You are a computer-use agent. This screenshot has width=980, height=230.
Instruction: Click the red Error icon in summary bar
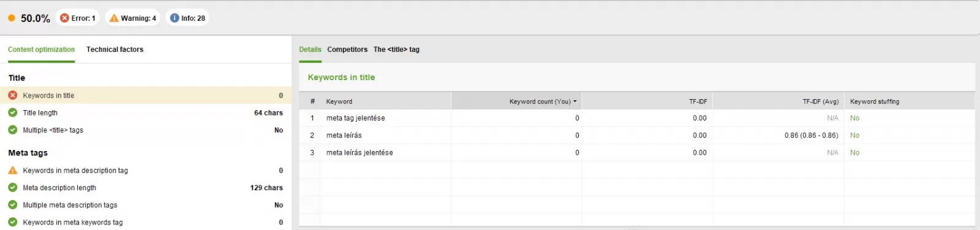tap(64, 18)
